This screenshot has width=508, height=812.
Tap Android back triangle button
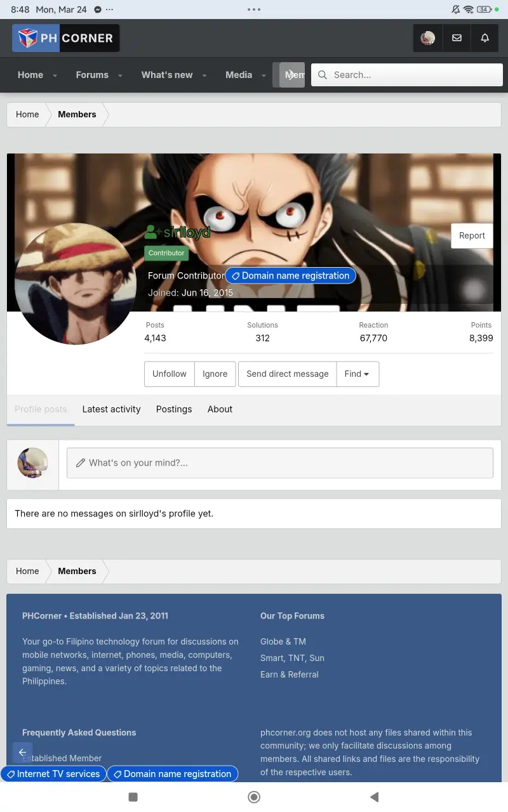pos(374,797)
